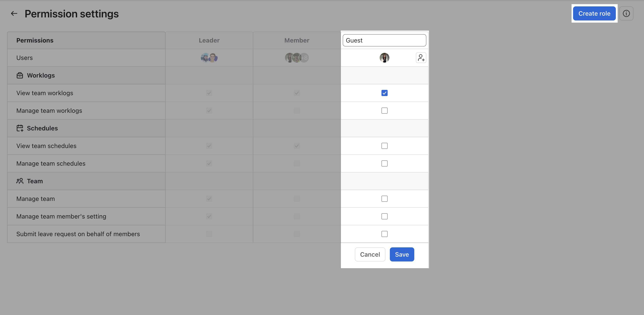Viewport: 644px width, 315px height.
Task: Click the Guest role name field
Action: (384, 40)
